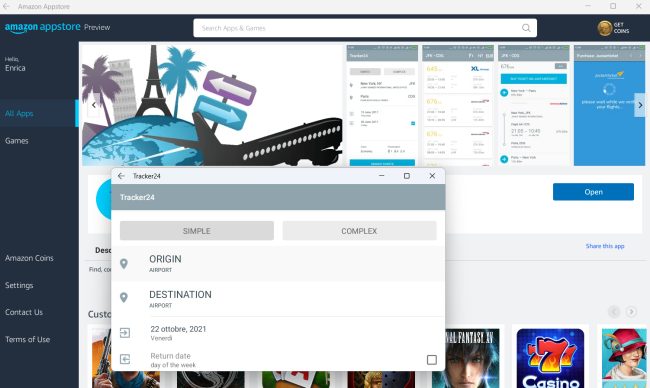Click the Share this app link
This screenshot has height=388, width=650.
coord(605,246)
